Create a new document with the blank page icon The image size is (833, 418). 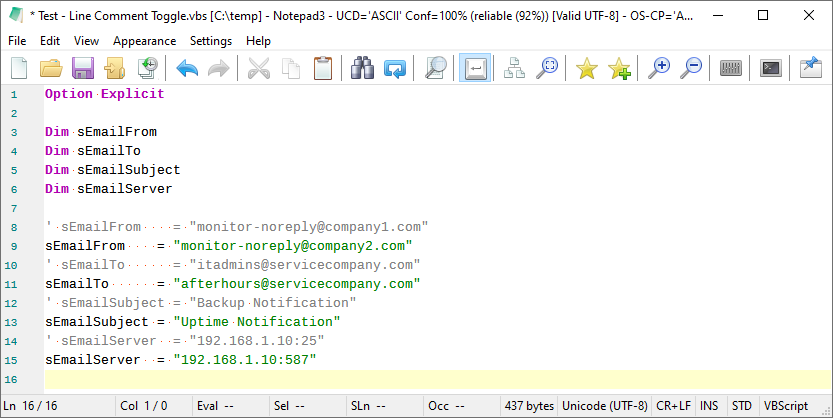coord(19,69)
